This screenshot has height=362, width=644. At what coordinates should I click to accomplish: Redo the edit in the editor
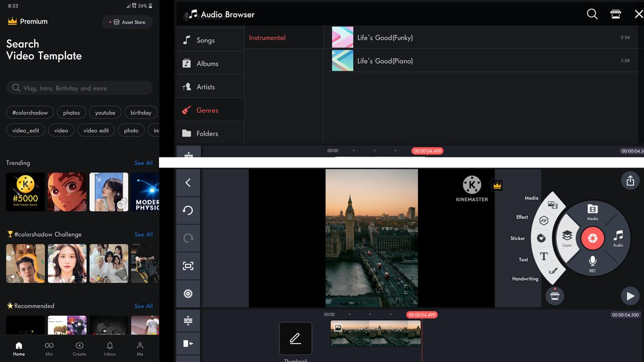[188, 238]
